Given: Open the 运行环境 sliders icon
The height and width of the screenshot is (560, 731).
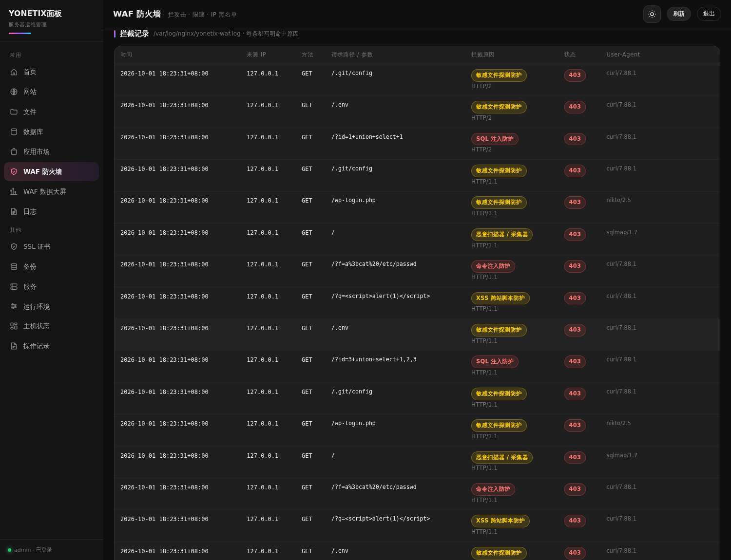Looking at the screenshot, I should 14,306.
